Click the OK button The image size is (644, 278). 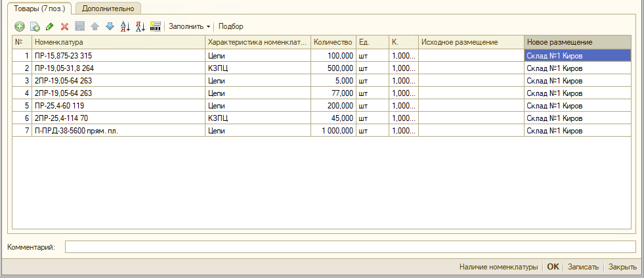pos(553,267)
